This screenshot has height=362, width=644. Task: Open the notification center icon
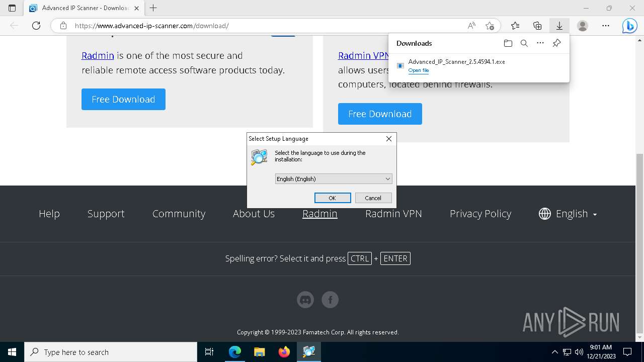tap(627, 352)
